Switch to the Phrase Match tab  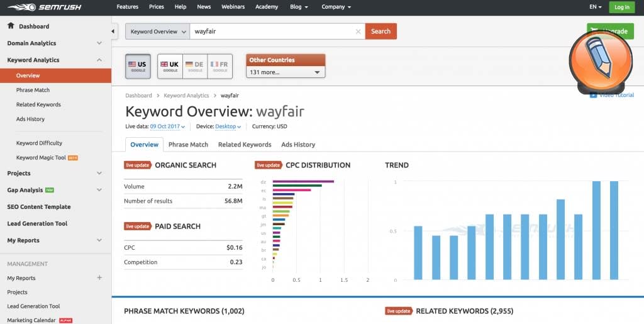pos(188,145)
